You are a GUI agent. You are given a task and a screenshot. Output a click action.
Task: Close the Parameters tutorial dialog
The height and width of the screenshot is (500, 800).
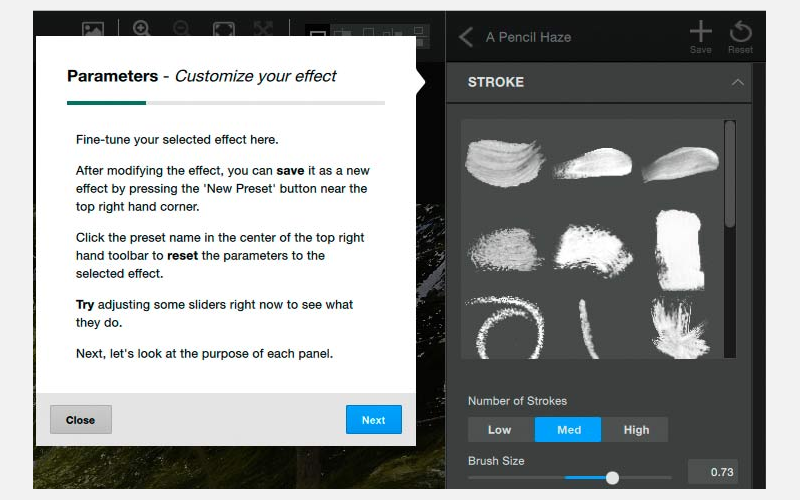(81, 420)
